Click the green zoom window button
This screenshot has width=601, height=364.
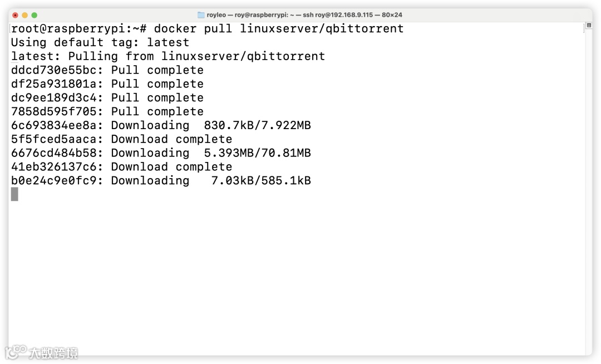point(35,15)
